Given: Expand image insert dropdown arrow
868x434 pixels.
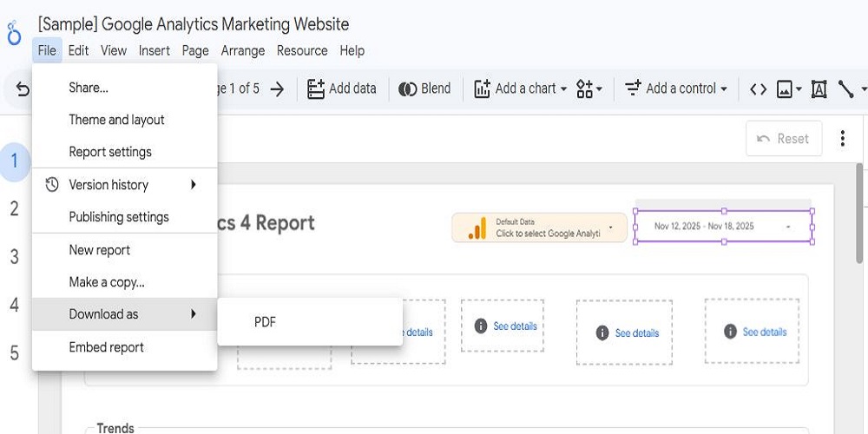Looking at the screenshot, I should 799,89.
